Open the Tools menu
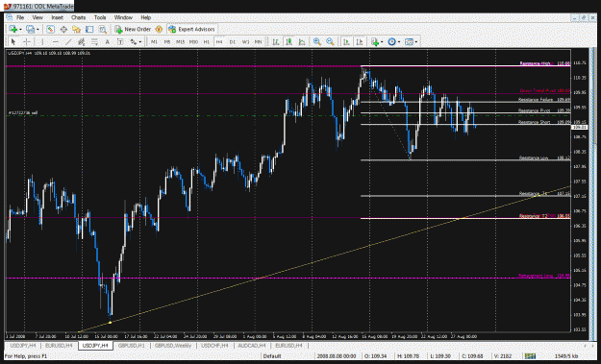This screenshot has height=364, width=601. pos(100,17)
